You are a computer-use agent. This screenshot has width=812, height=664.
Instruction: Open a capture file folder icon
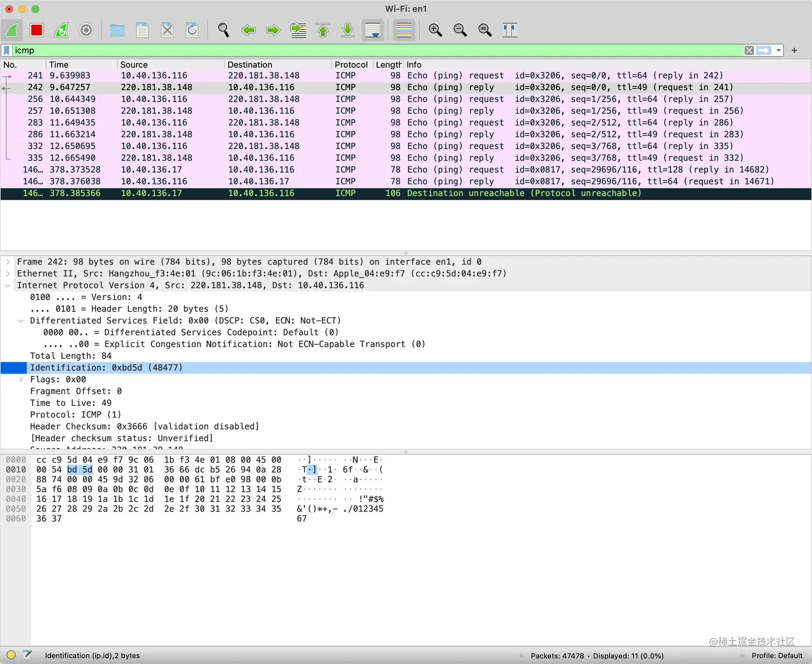click(118, 30)
